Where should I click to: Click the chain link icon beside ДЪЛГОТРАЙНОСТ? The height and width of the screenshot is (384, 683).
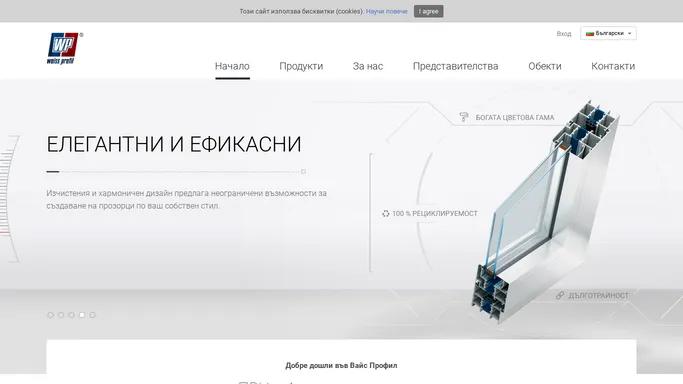pos(560,295)
